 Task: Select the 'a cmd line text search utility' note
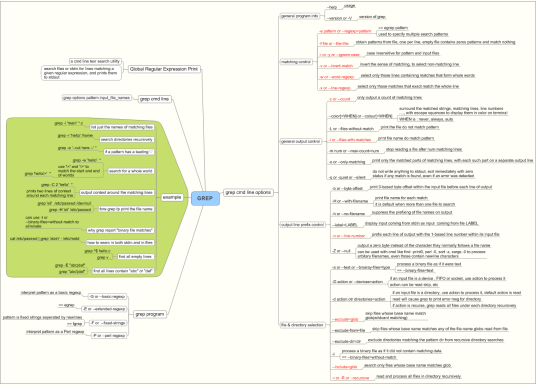pos(95,61)
